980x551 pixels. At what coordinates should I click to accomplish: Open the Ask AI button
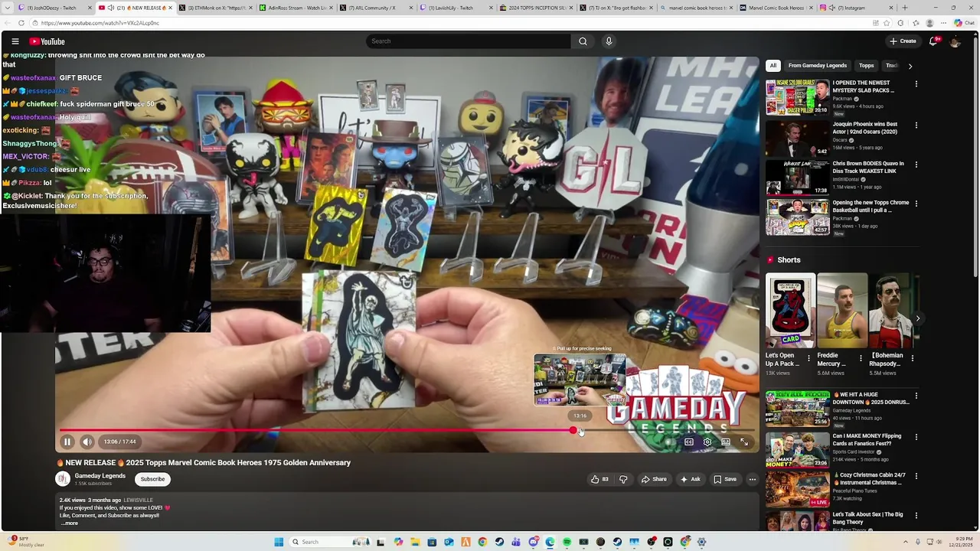(690, 479)
